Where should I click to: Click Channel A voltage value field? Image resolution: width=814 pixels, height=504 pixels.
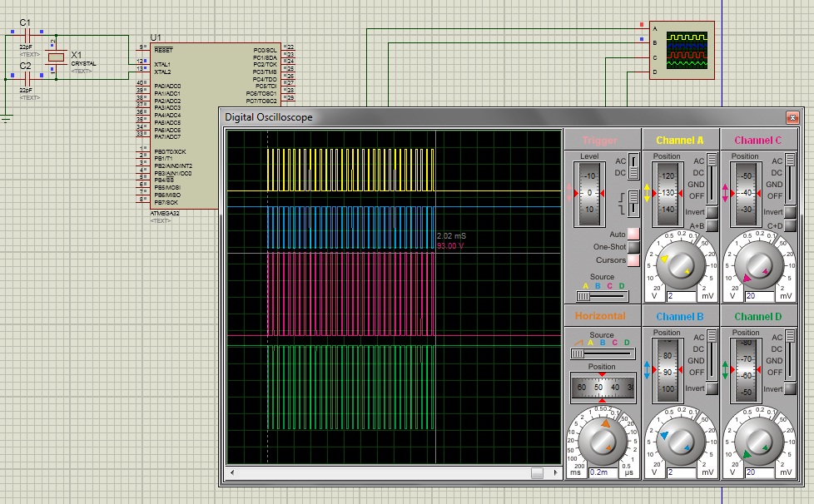681,296
